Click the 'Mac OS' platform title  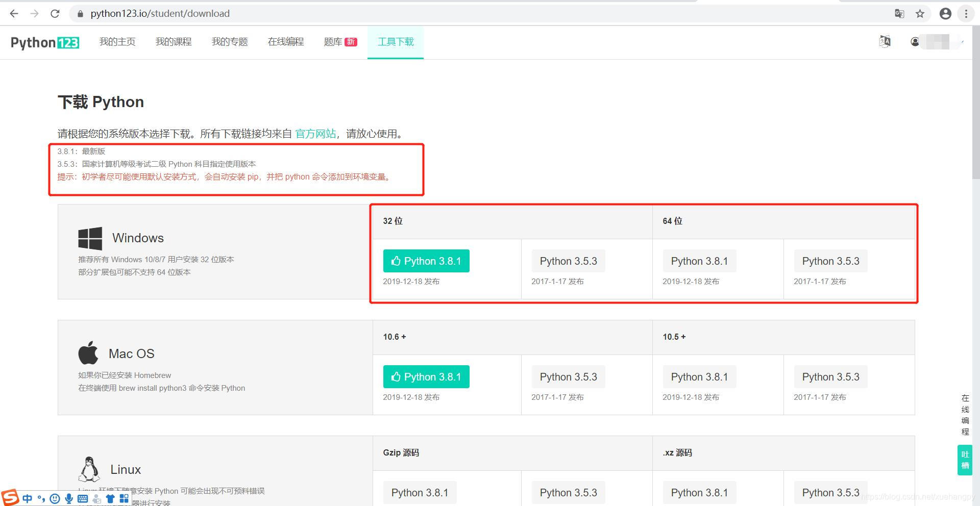[131, 354]
